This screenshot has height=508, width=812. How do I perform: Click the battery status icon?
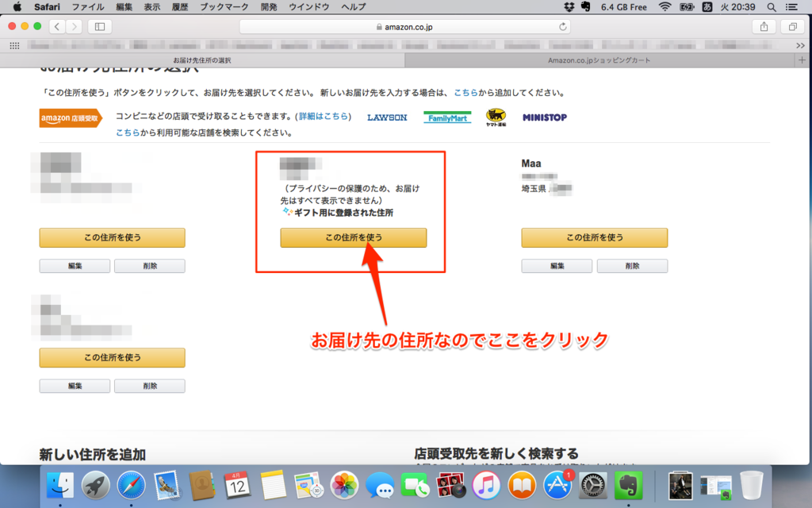coord(687,6)
